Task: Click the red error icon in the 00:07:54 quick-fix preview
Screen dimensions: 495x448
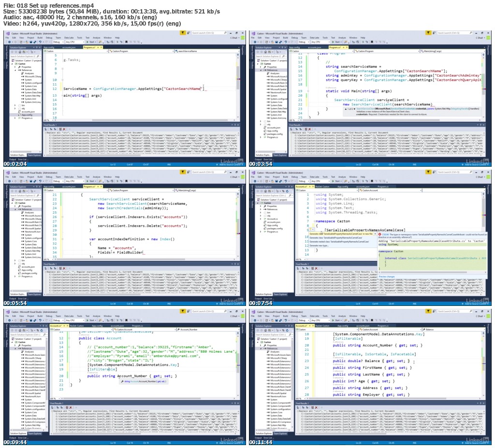Action: tap(380, 234)
